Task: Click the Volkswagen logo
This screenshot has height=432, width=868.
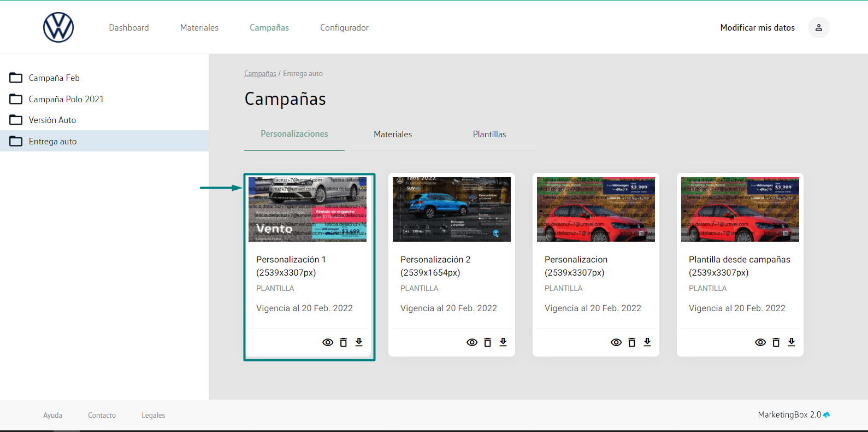Action: pos(58,27)
